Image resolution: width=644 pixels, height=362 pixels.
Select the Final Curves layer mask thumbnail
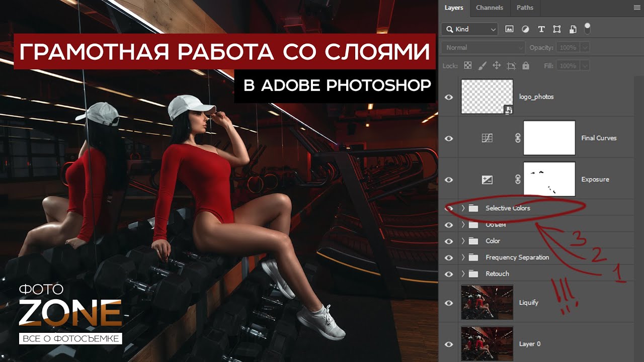(549, 138)
